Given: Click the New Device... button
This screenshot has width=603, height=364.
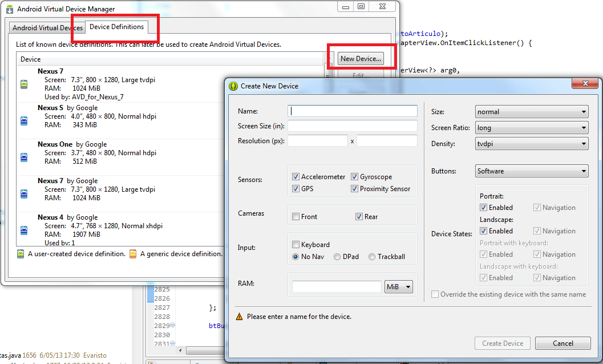Looking at the screenshot, I should (361, 59).
